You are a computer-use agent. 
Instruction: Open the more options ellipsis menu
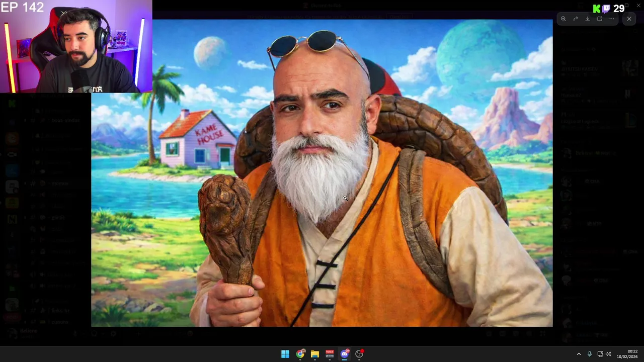tap(612, 19)
